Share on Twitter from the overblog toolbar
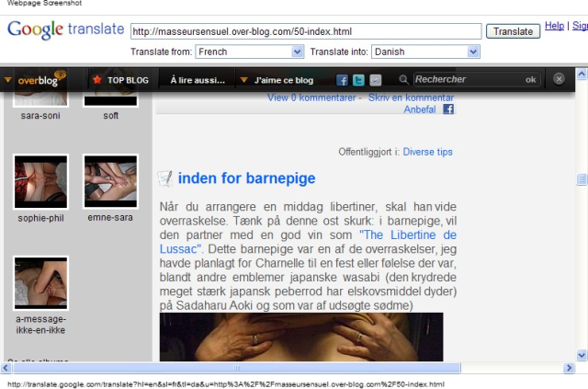588x389 pixels. (358, 80)
